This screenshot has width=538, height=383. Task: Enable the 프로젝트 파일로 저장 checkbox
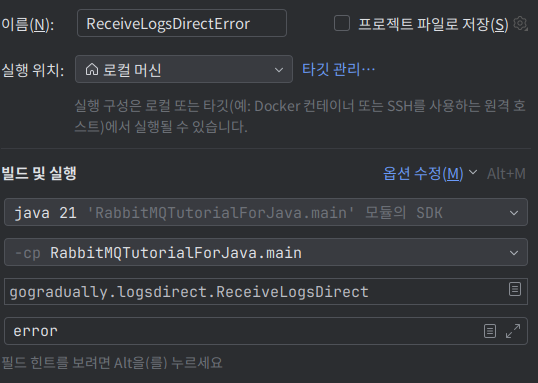click(x=342, y=23)
